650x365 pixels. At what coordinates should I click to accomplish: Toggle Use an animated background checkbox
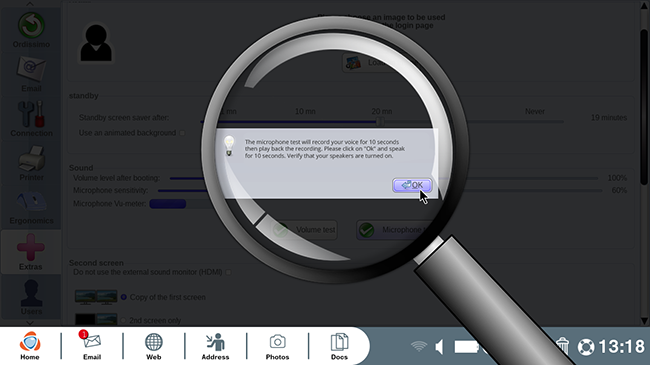[x=182, y=133]
